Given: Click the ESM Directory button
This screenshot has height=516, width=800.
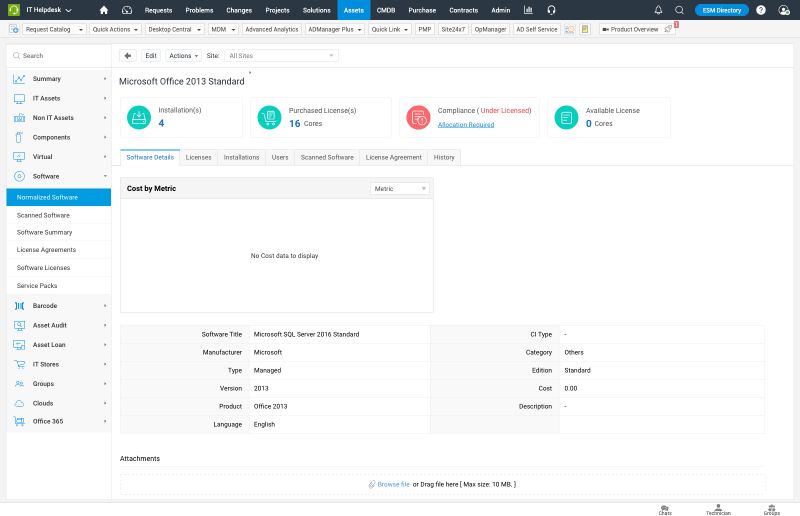Looking at the screenshot, I should click(721, 10).
